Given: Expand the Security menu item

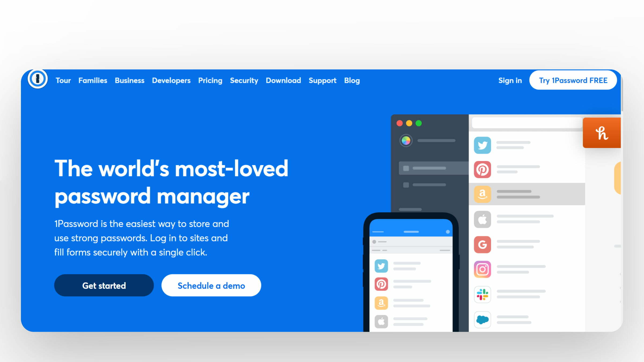Looking at the screenshot, I should click(244, 80).
